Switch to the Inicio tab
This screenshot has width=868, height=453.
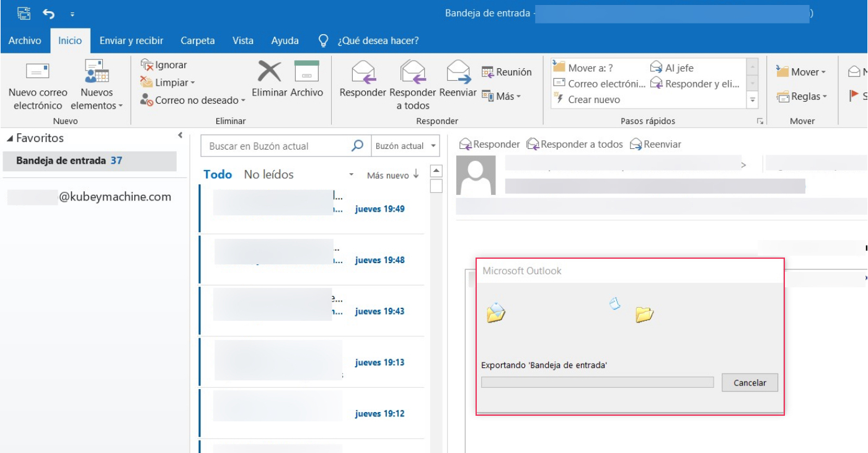click(x=70, y=40)
